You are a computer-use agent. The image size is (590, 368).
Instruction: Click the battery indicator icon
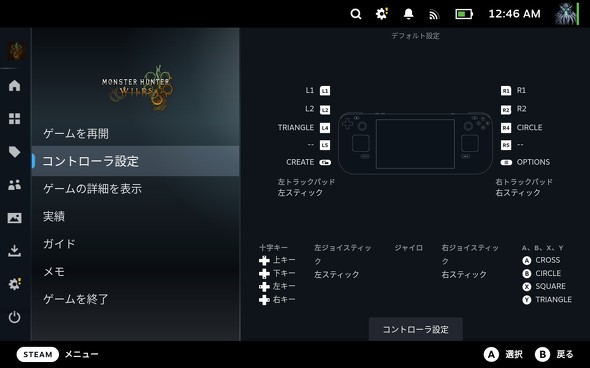tap(464, 14)
